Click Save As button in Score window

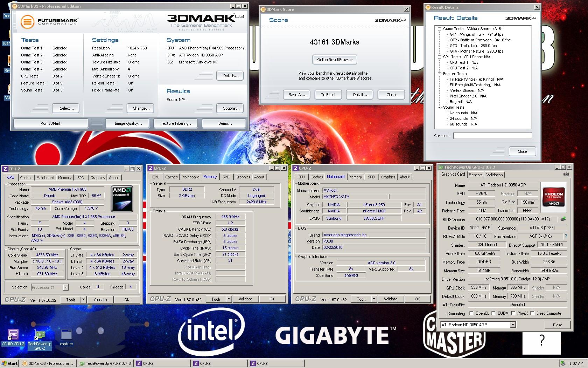click(x=297, y=95)
